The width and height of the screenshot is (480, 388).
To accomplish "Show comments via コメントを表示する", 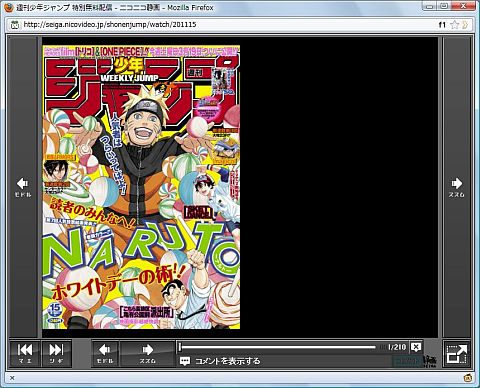I will coord(227,361).
